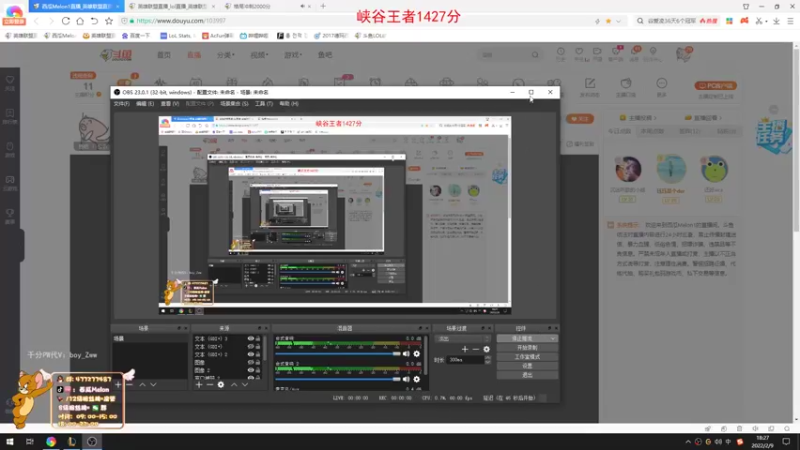Click the add source plus icon in OBS
This screenshot has width=800, height=450.
tap(199, 385)
